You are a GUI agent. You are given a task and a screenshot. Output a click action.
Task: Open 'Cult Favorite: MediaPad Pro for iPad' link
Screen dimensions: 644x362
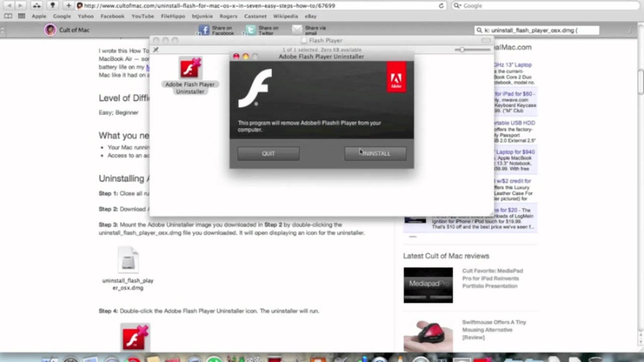pos(493,278)
